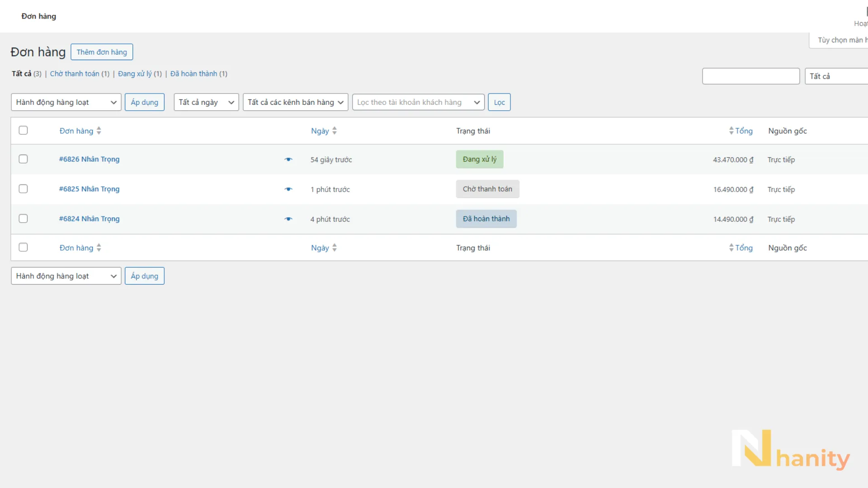Image resolution: width=868 pixels, height=488 pixels.
Task: Preview order #6825 with eye icon
Action: pyautogui.click(x=288, y=189)
